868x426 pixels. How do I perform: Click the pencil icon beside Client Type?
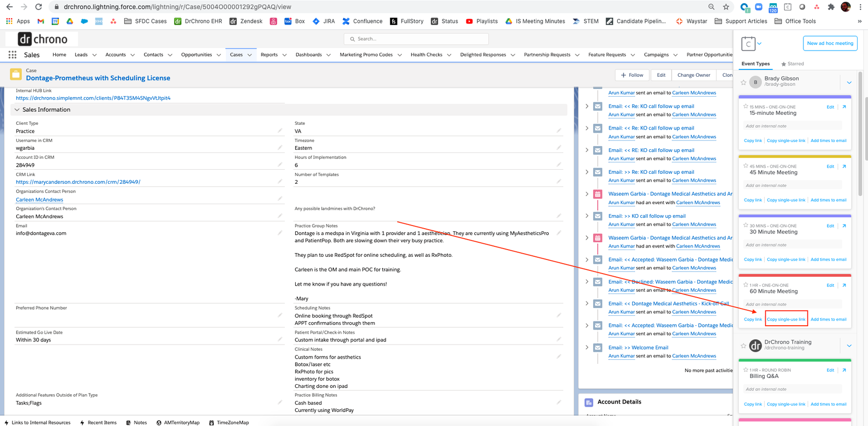click(280, 131)
